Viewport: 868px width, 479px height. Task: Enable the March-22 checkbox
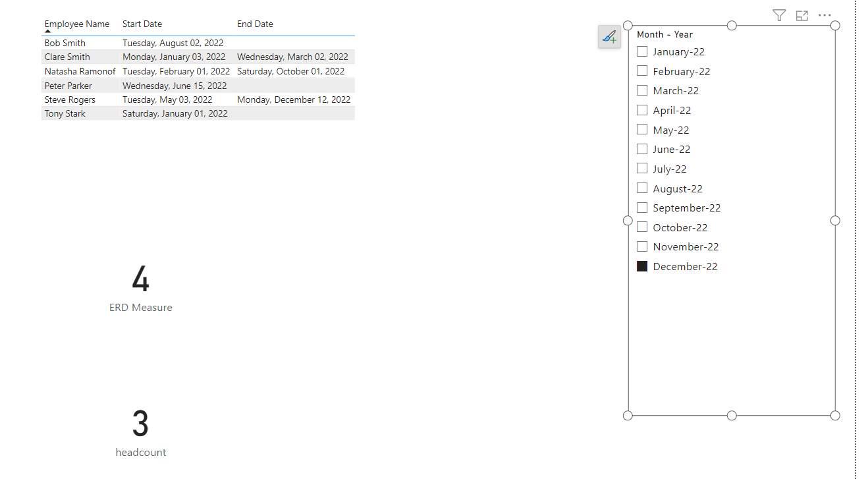pos(642,90)
